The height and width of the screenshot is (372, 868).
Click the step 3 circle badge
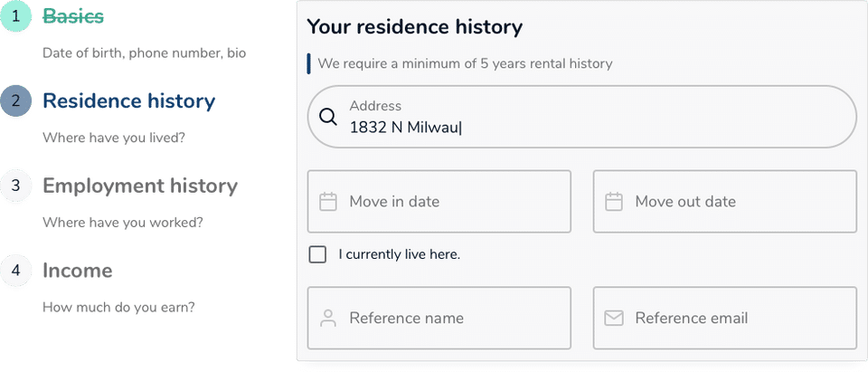point(15,186)
